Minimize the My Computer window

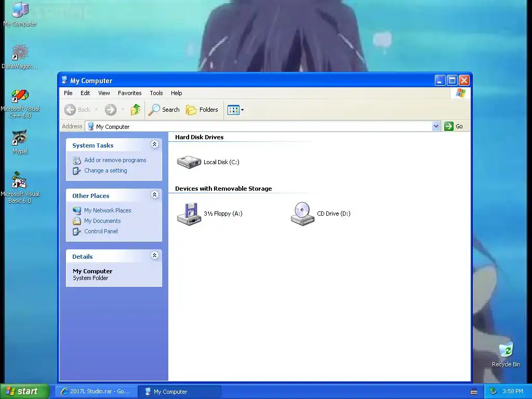[x=440, y=81]
